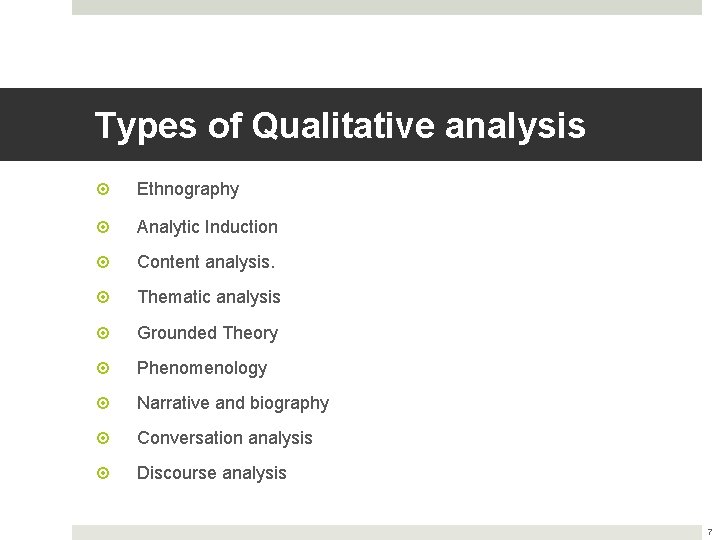The width and height of the screenshot is (720, 540).
Task: Select the 'Discourse analysis' text line
Action: [x=211, y=473]
